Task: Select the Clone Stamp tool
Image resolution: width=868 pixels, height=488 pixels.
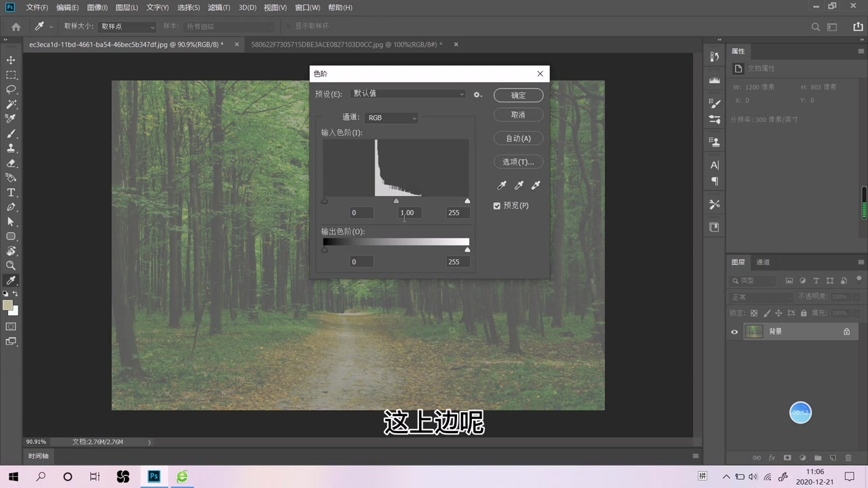Action: 11,148
